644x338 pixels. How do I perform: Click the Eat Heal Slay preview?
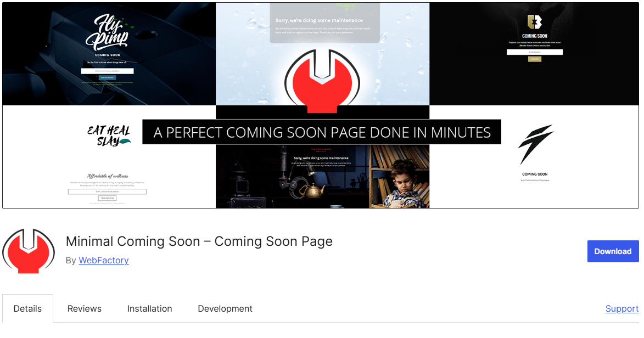(109, 156)
